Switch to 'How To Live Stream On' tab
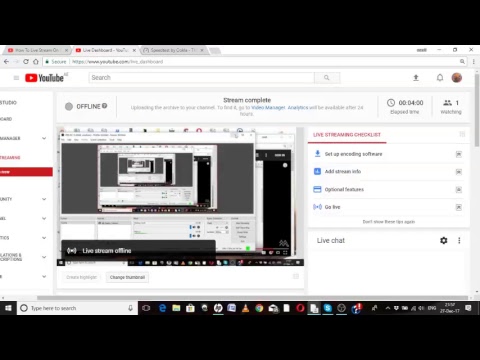 click(37, 50)
